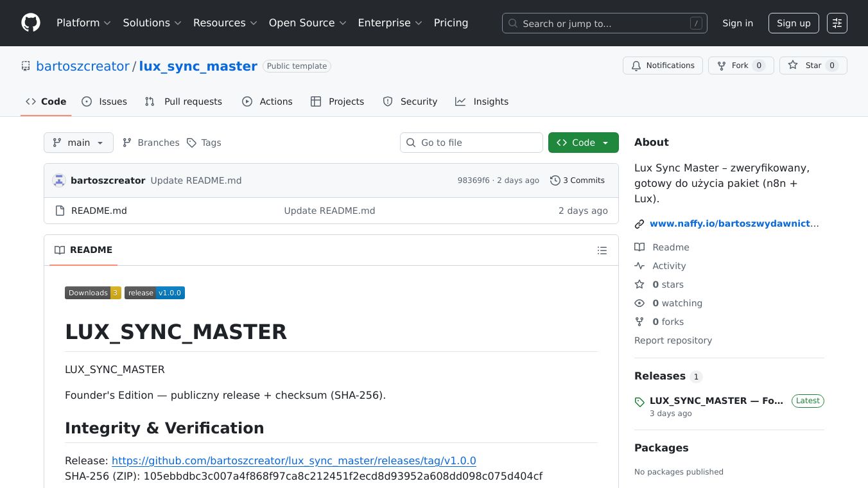
Task: Click the Go to file search field
Action: tap(471, 143)
